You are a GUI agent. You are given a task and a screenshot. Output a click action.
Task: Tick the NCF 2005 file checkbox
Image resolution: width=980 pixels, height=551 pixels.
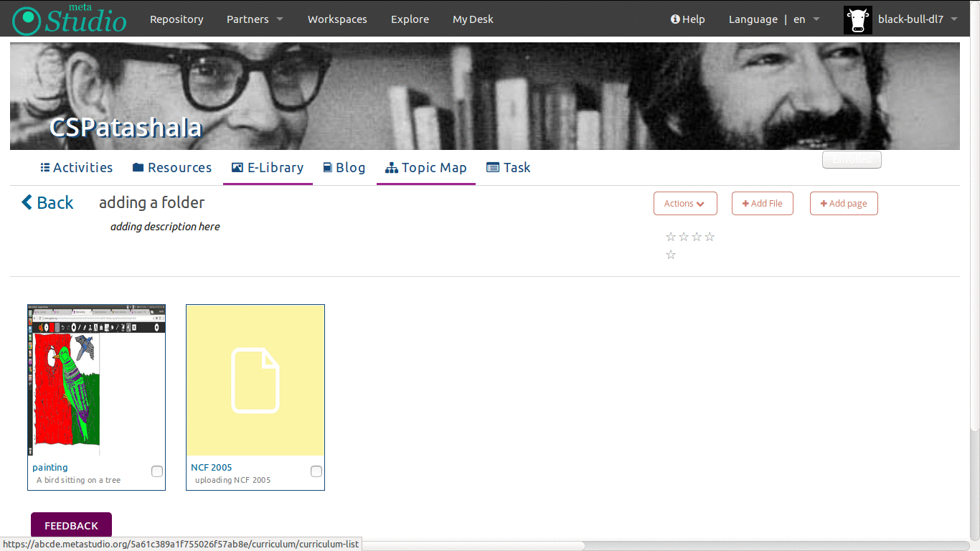pos(316,471)
